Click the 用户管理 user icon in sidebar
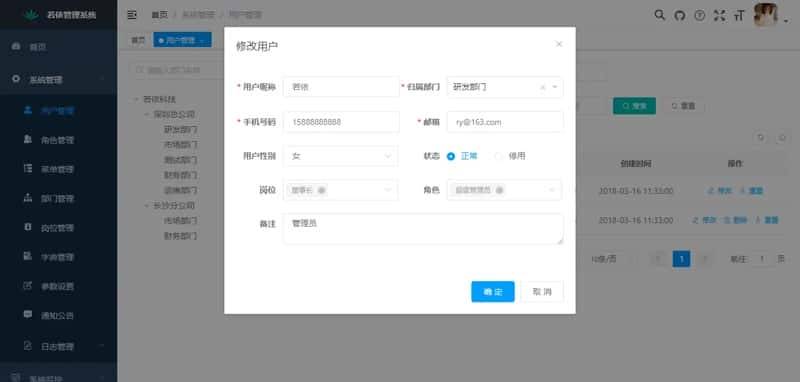The image size is (800, 382). [29, 110]
